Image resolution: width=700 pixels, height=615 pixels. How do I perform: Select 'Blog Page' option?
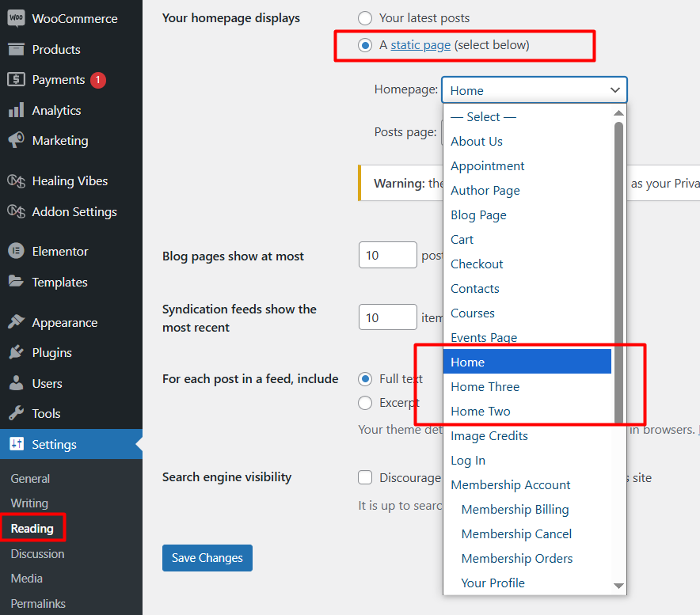click(527, 215)
